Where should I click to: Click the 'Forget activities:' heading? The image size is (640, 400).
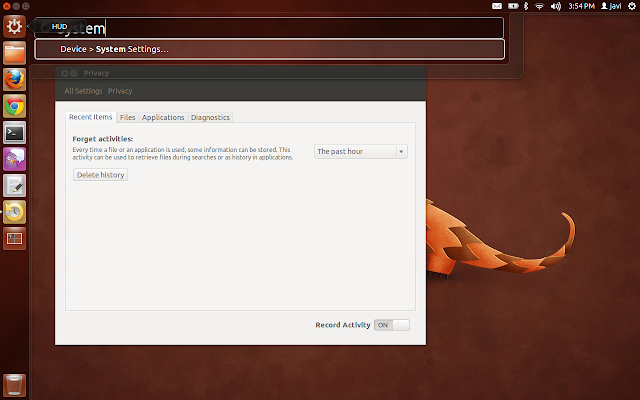(103, 139)
